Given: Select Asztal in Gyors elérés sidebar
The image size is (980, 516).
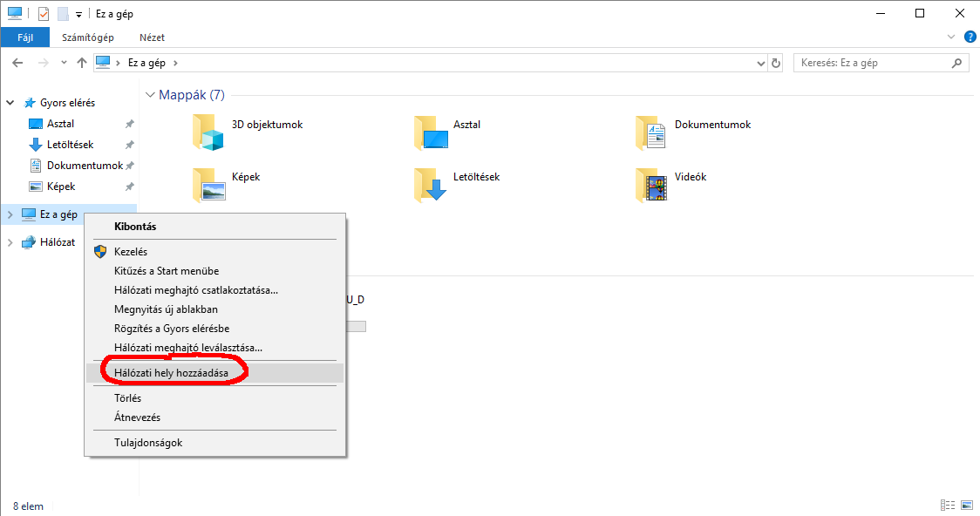Looking at the screenshot, I should pyautogui.click(x=61, y=124).
